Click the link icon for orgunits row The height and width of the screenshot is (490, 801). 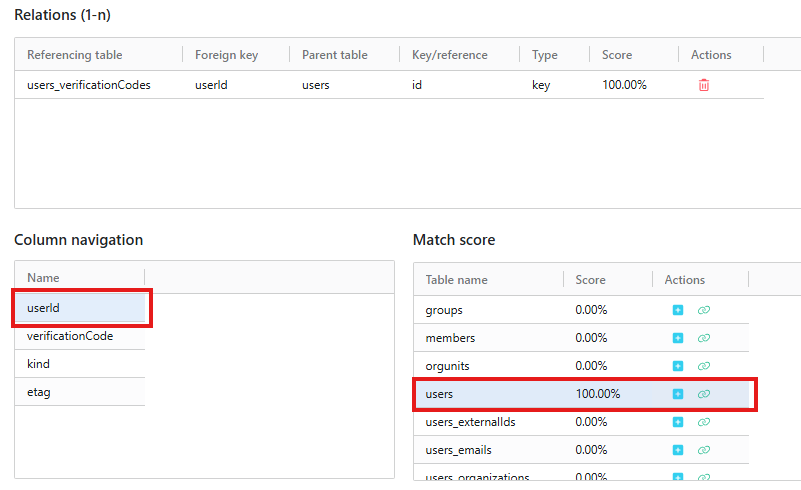click(x=703, y=366)
